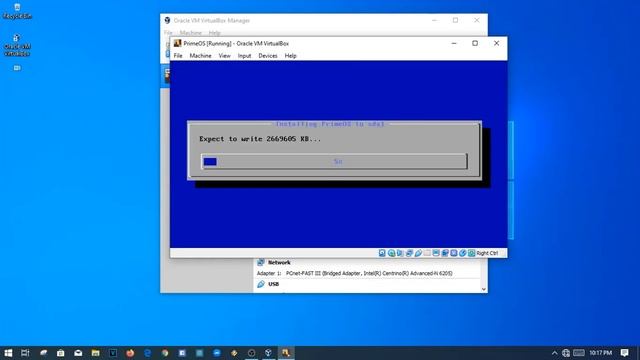Click the keyboard capture icon beside Right Ctrl
This screenshot has height=360, width=640.
coord(471,253)
